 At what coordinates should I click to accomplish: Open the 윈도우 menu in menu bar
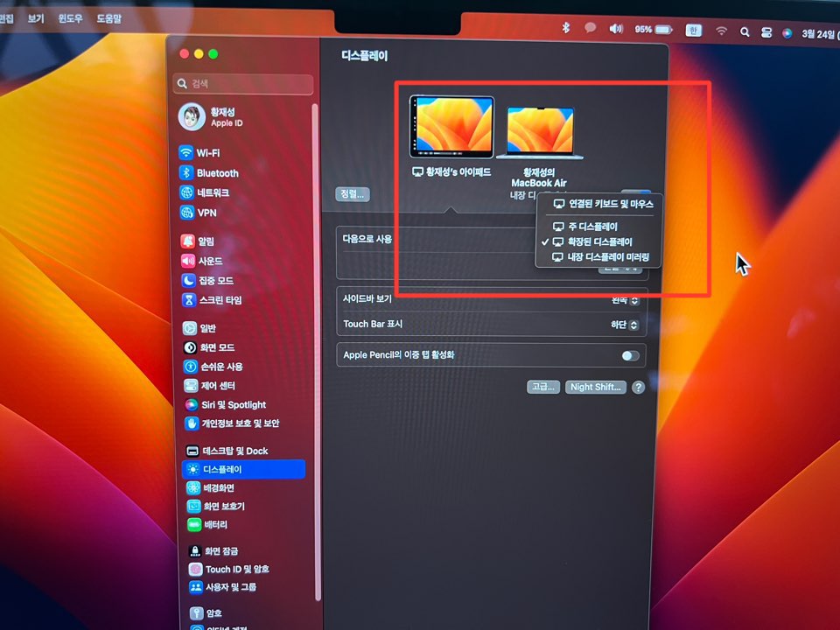point(70,18)
